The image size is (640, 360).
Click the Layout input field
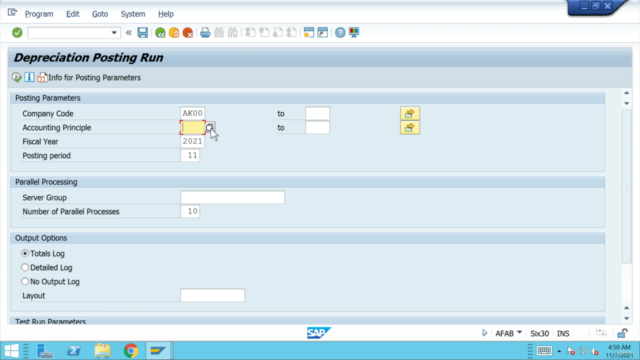[212, 296]
